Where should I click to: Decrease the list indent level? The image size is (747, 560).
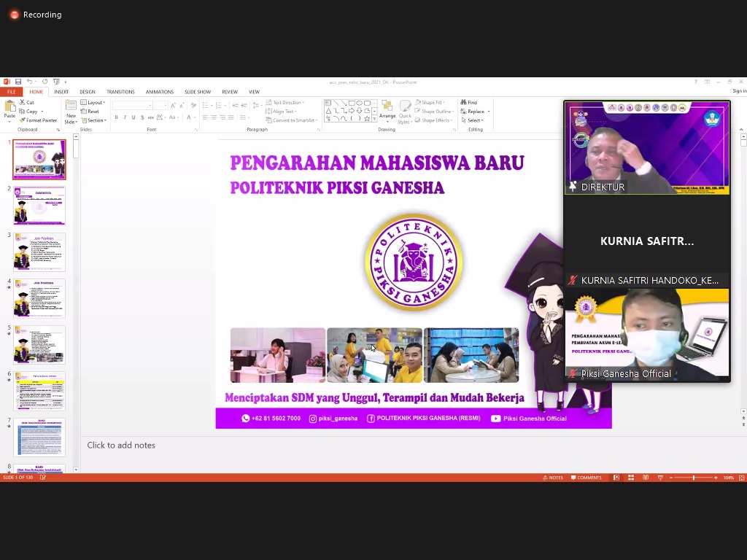coord(236,105)
